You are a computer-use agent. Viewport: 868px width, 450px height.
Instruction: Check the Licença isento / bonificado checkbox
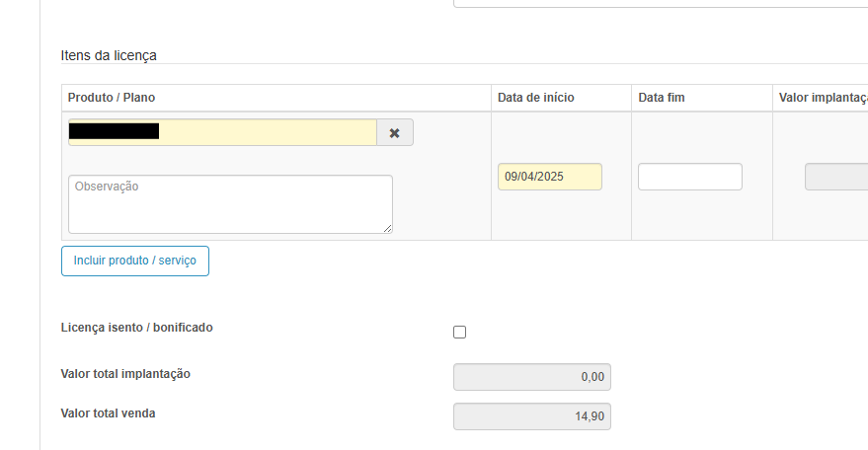pyautogui.click(x=459, y=333)
